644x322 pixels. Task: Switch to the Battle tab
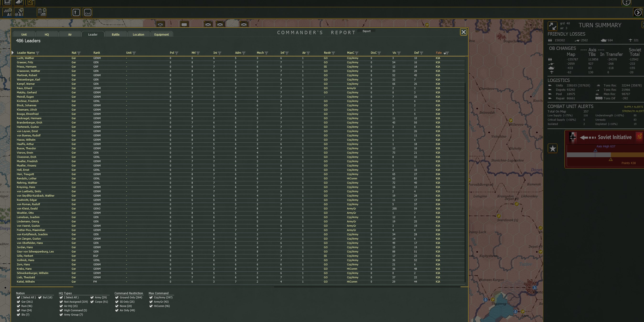click(x=116, y=34)
